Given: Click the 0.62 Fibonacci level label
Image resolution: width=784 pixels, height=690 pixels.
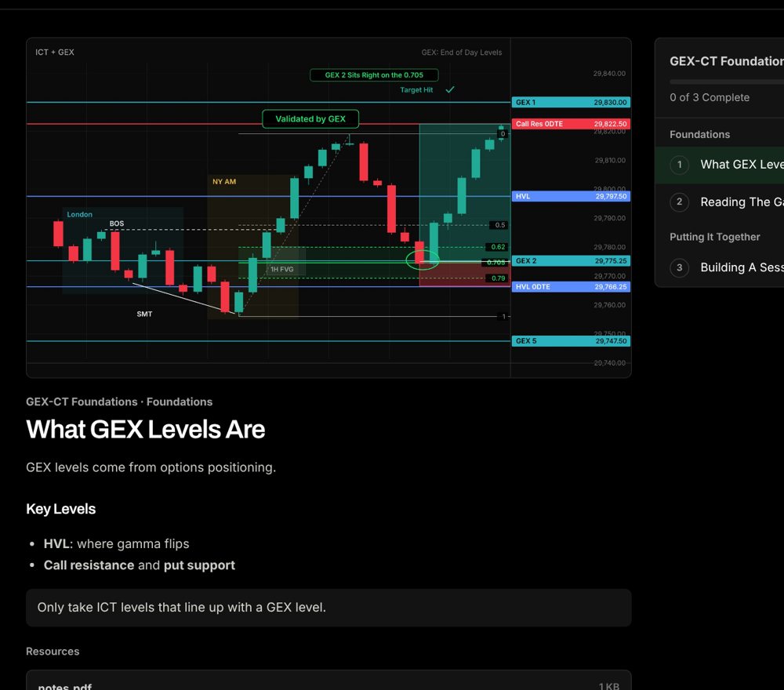Looking at the screenshot, I should tap(498, 247).
